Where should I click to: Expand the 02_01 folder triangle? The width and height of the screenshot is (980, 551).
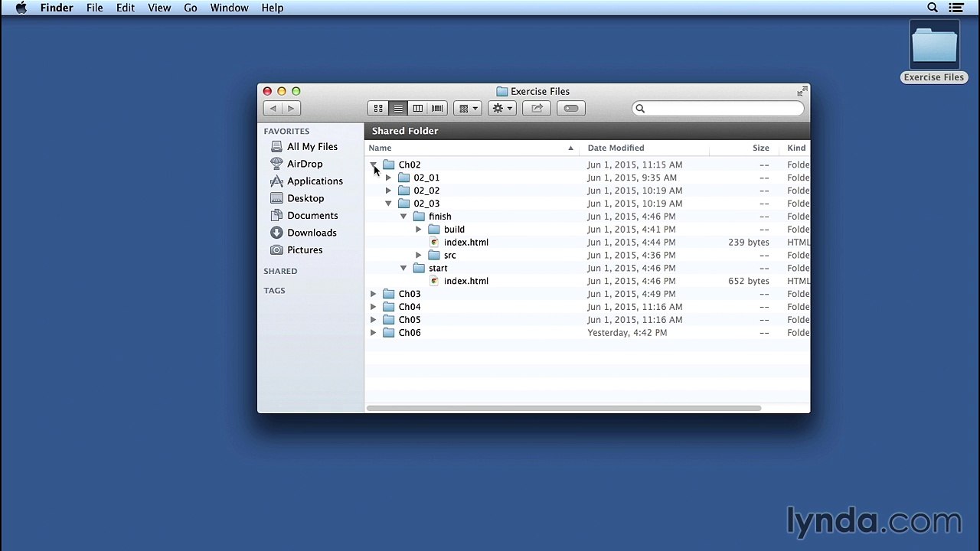[x=388, y=178]
